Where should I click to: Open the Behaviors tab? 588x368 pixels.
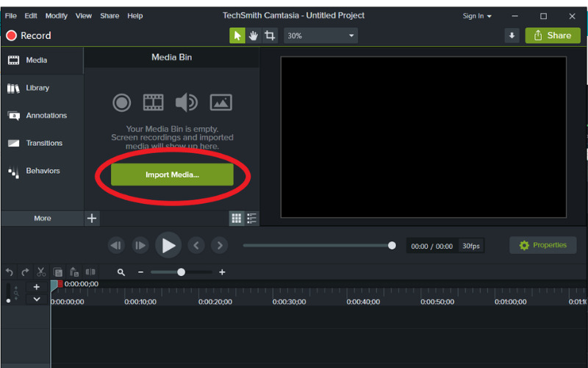click(x=42, y=171)
